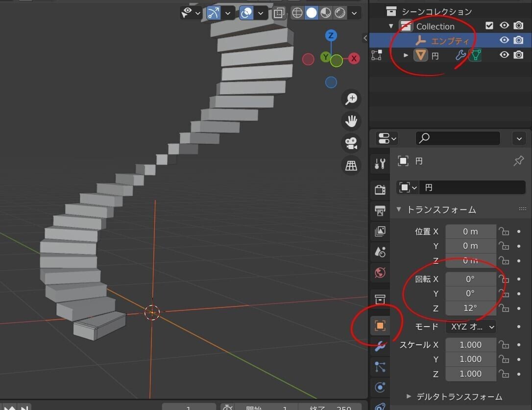The image size is (532, 410).
Task: Toggle perspective/orthographic grid button
Action: point(351,165)
